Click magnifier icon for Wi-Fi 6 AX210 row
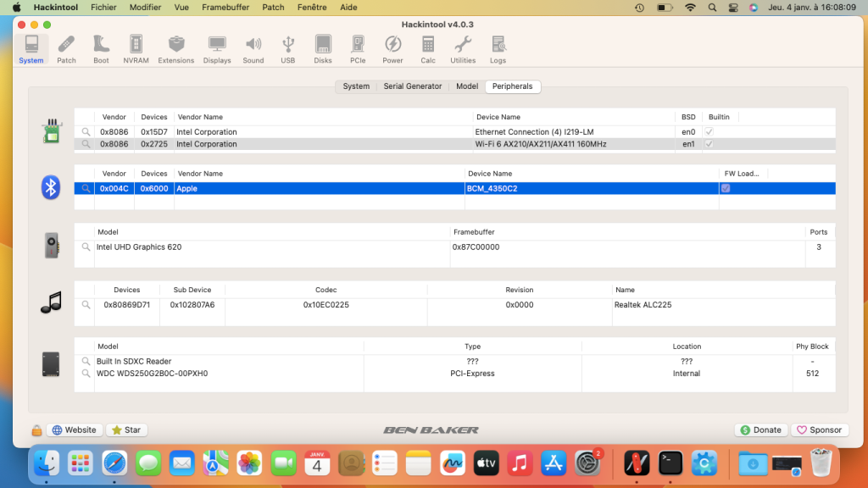The image size is (868, 488). (x=86, y=144)
